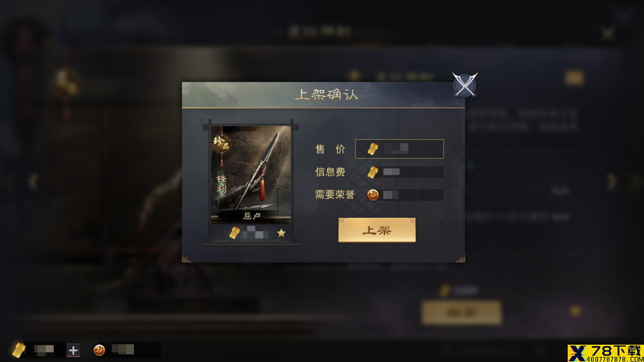Select the 售价 price input field
644x362 pixels.
(399, 149)
